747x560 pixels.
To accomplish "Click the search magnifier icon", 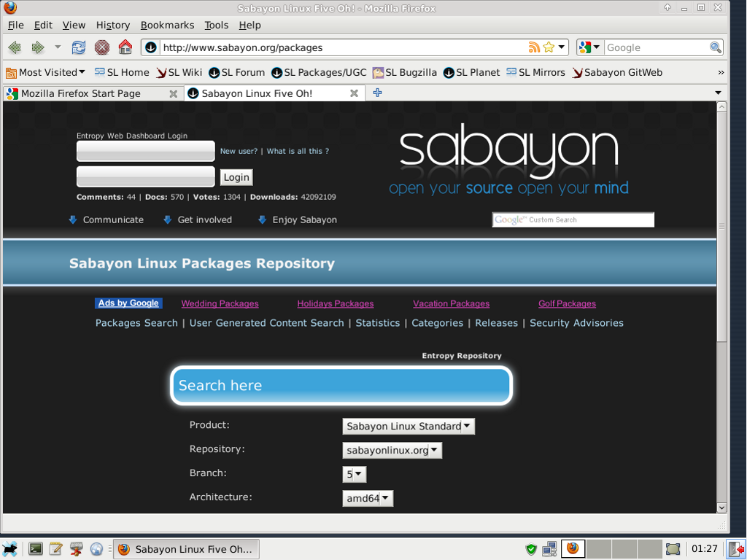I will pyautogui.click(x=715, y=47).
